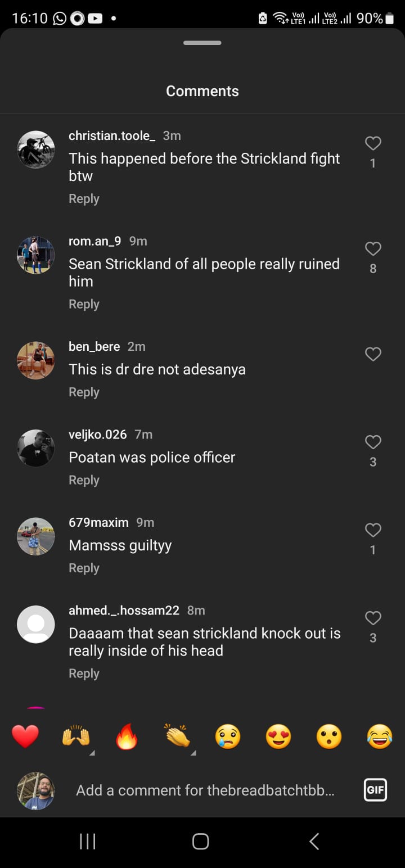
Task: Tap the fire emoji reaction
Action: pyautogui.click(x=127, y=736)
